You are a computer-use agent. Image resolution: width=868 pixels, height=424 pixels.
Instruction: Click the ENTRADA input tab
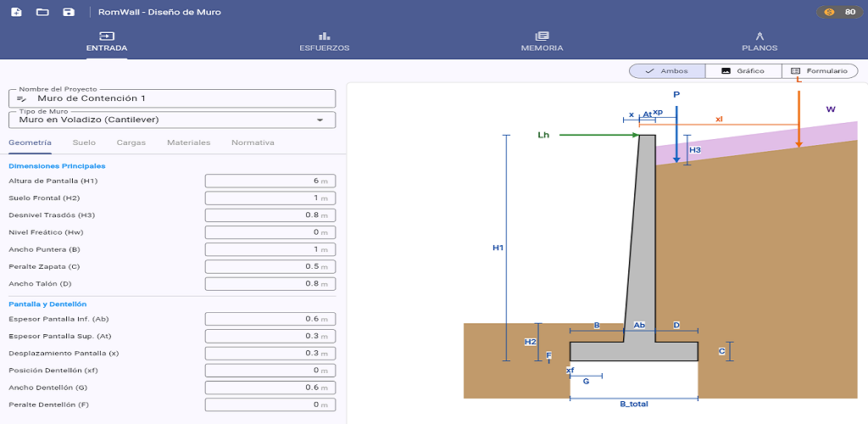(x=107, y=42)
